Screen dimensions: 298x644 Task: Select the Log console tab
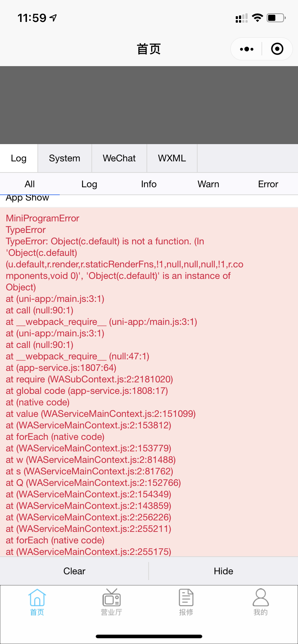coord(19,158)
